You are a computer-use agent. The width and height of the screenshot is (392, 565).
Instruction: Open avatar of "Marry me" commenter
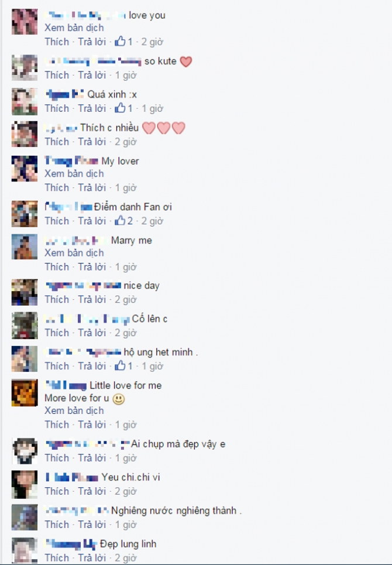pyautogui.click(x=25, y=247)
